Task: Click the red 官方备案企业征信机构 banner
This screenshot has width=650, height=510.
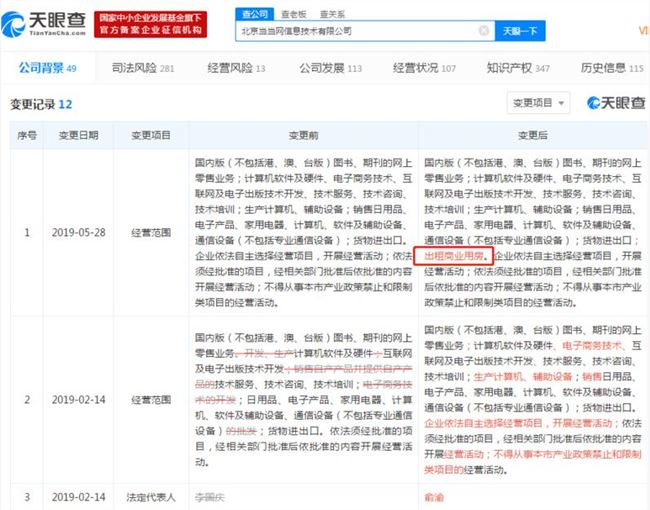Action: click(150, 24)
